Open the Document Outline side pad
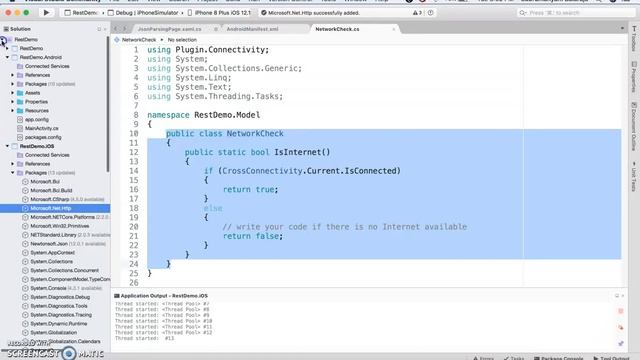Screen dimensions: 640x360 [x=634, y=126]
